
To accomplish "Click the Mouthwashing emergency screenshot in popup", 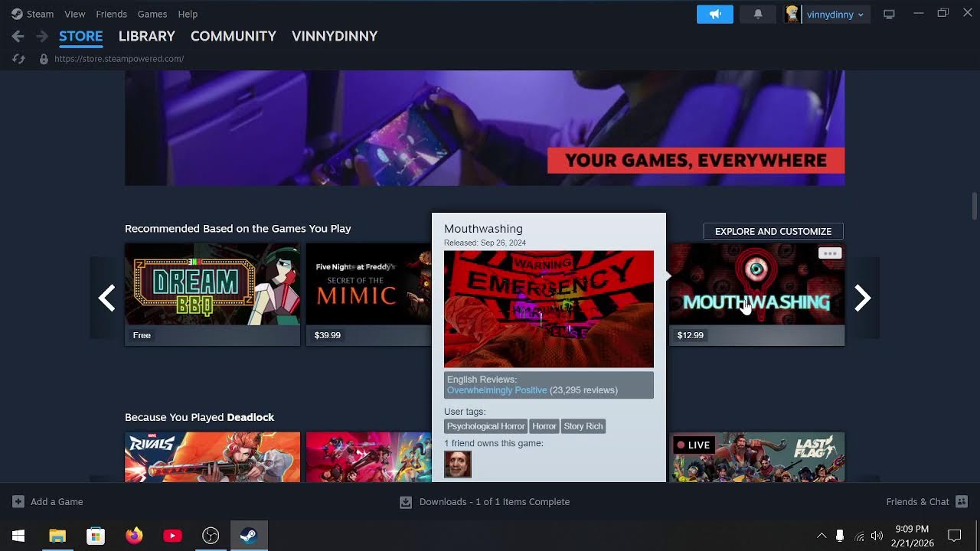I will [x=549, y=309].
